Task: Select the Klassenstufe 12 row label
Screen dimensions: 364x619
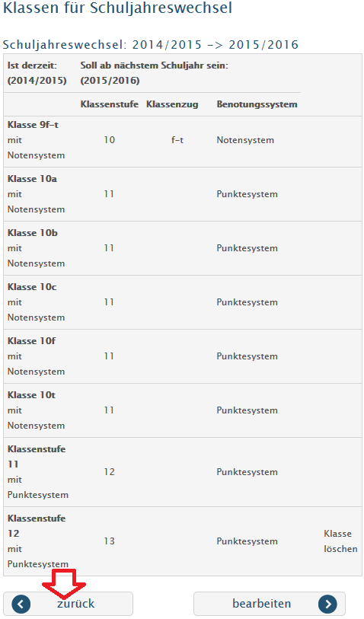Action: coord(37,526)
